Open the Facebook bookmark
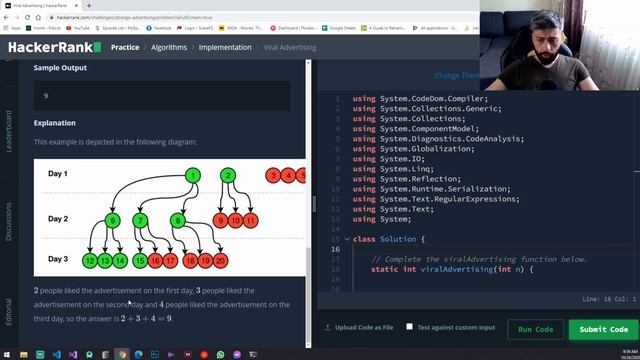640x360 pixels. 159,28
